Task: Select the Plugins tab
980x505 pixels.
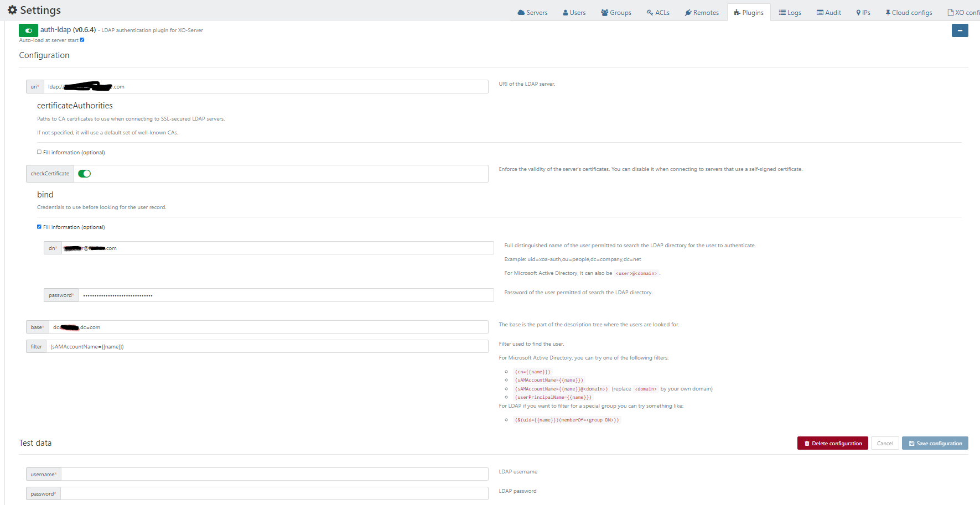Action: (749, 13)
